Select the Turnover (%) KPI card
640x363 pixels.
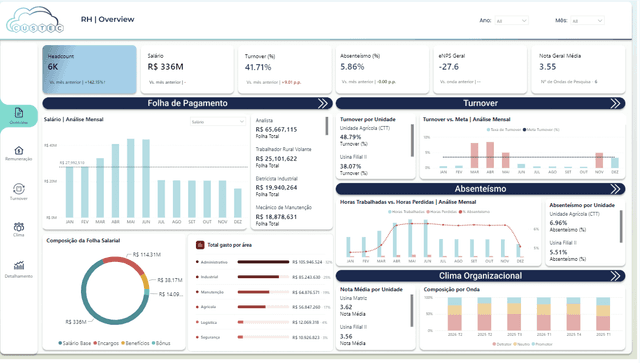[x=285, y=69]
